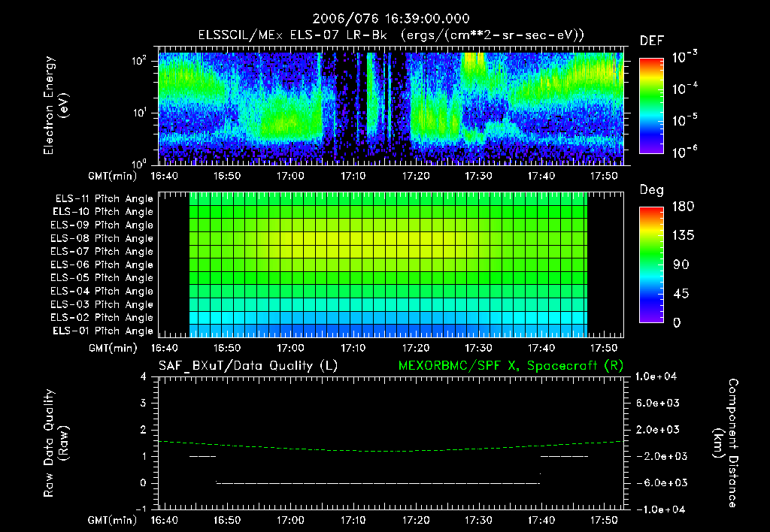This screenshot has width=770, height=532.
Task: Click the 'ELS-06 Pitch Angle' row label
Action: [x=102, y=264]
